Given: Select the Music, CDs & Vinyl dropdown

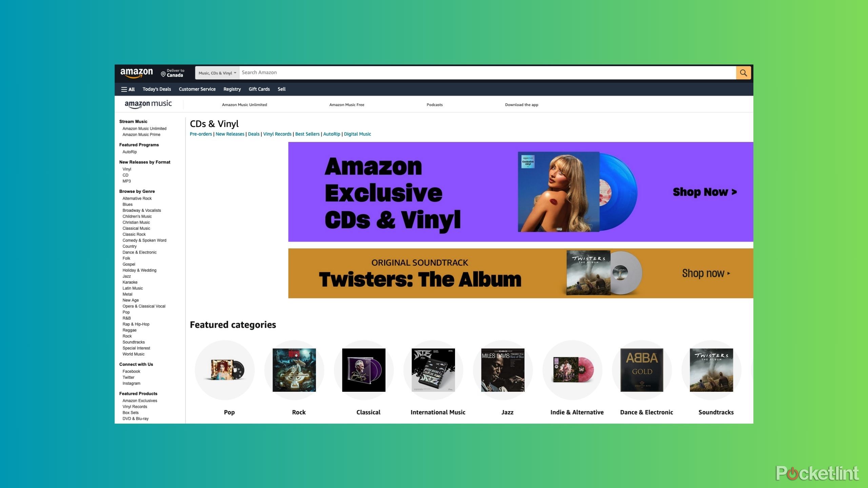Looking at the screenshot, I should point(216,73).
